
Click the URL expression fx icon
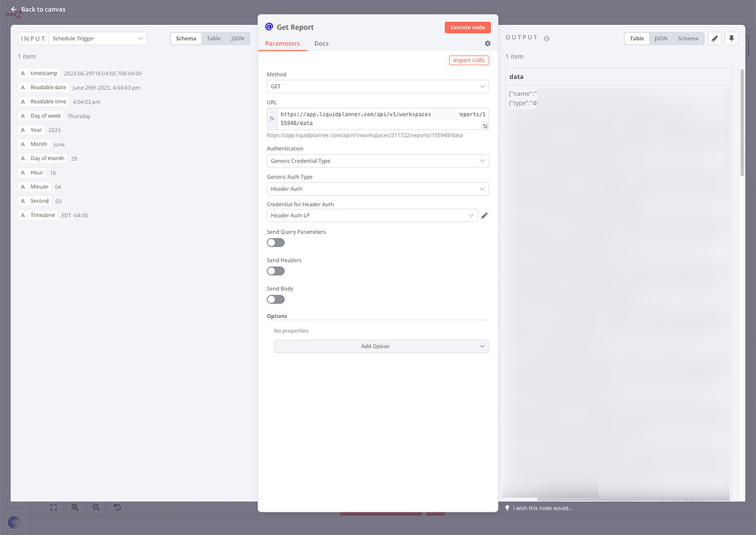(x=272, y=118)
